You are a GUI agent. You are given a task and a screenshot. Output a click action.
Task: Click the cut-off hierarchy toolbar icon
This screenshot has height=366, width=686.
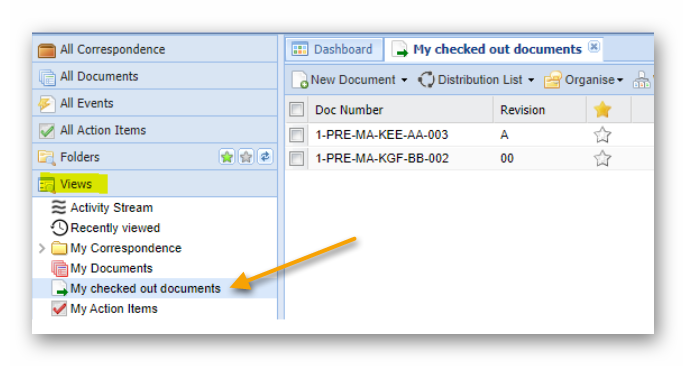642,80
